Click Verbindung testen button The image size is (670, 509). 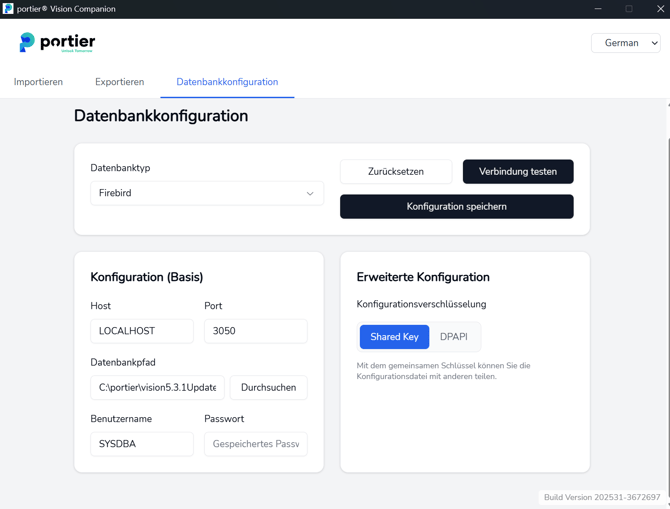click(517, 172)
